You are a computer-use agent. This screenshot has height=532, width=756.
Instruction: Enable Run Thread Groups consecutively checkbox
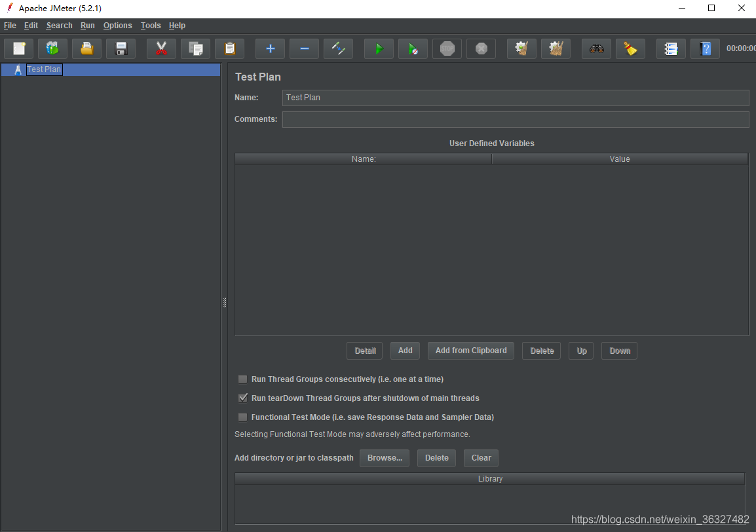pyautogui.click(x=242, y=379)
